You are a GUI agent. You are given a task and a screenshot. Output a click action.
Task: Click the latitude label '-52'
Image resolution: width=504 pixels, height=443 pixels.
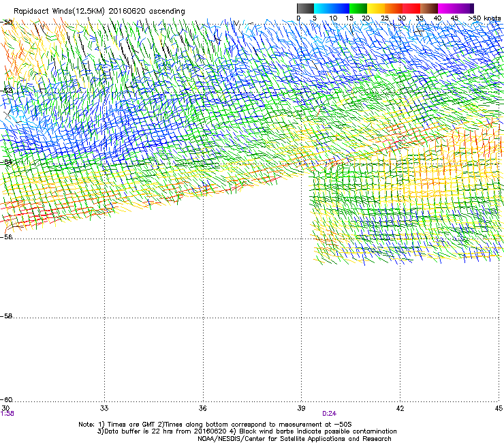pyautogui.click(x=6, y=91)
